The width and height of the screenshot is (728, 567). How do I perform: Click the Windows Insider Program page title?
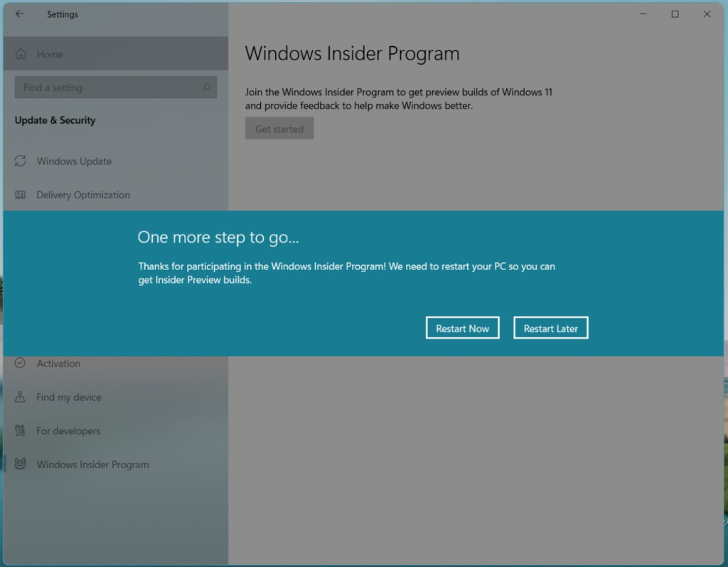353,53
